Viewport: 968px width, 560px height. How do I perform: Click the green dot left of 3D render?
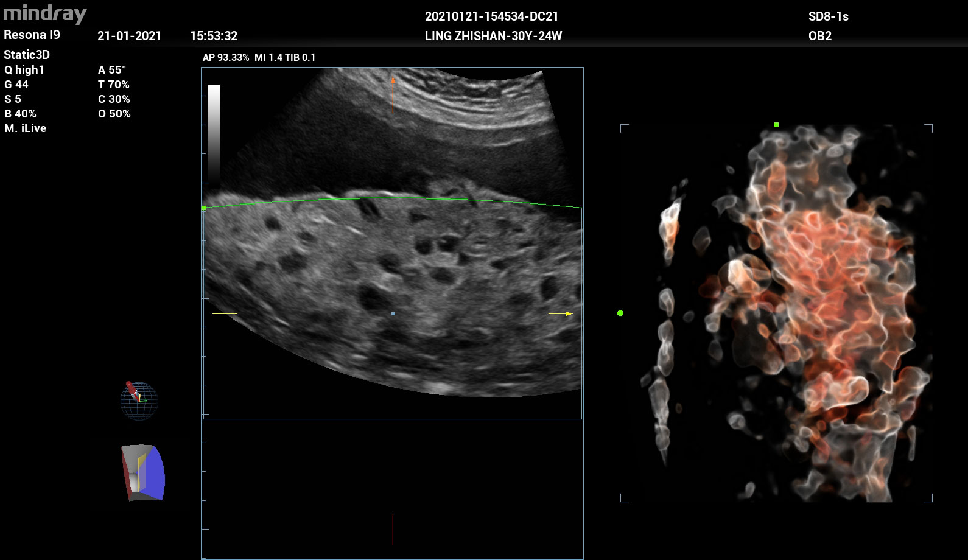click(x=620, y=313)
